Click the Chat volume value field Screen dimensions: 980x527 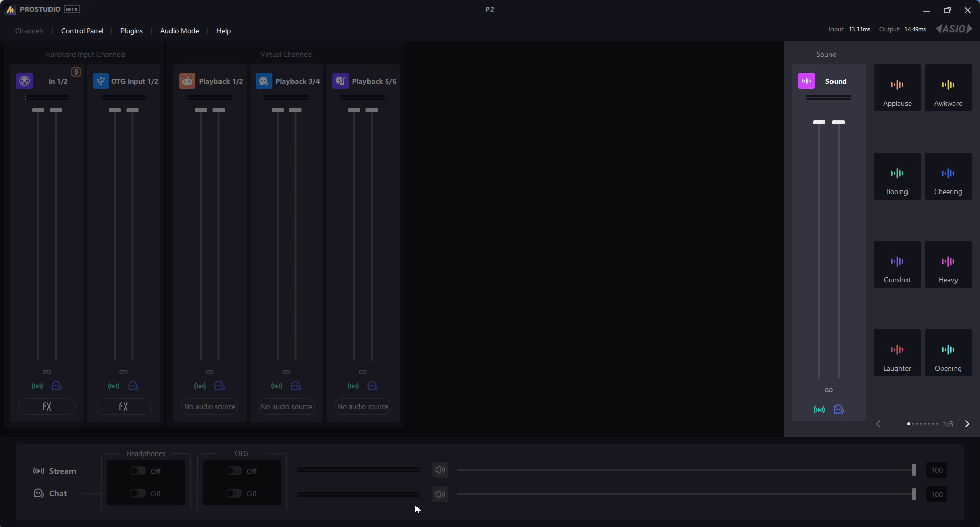[x=937, y=494]
